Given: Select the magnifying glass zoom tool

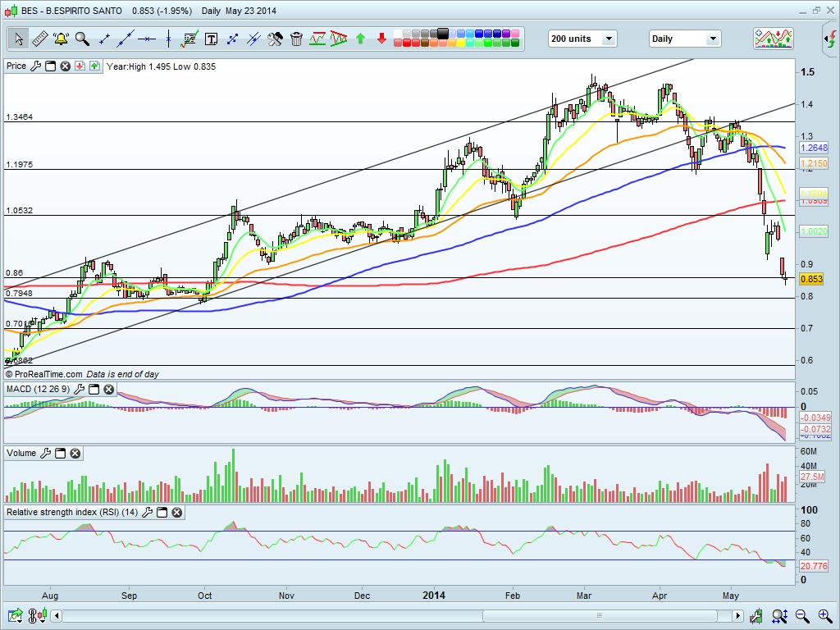Looking at the screenshot, I should click(82, 39).
